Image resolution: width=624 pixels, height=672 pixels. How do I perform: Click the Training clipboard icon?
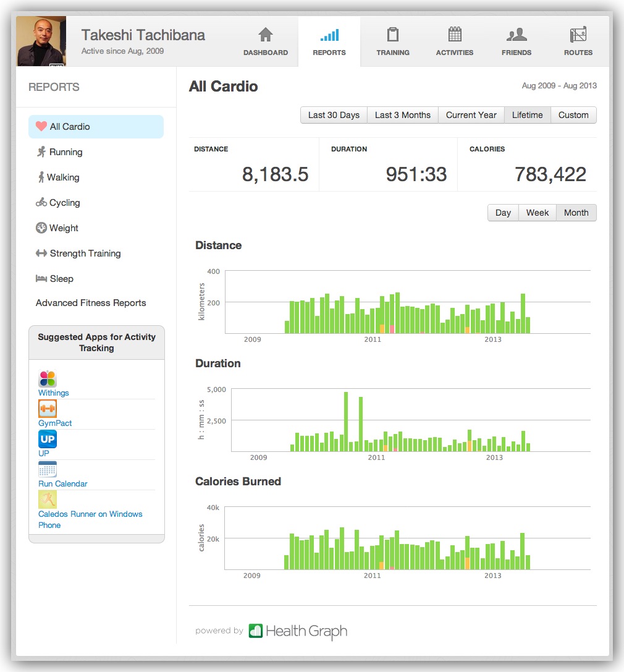[x=392, y=35]
